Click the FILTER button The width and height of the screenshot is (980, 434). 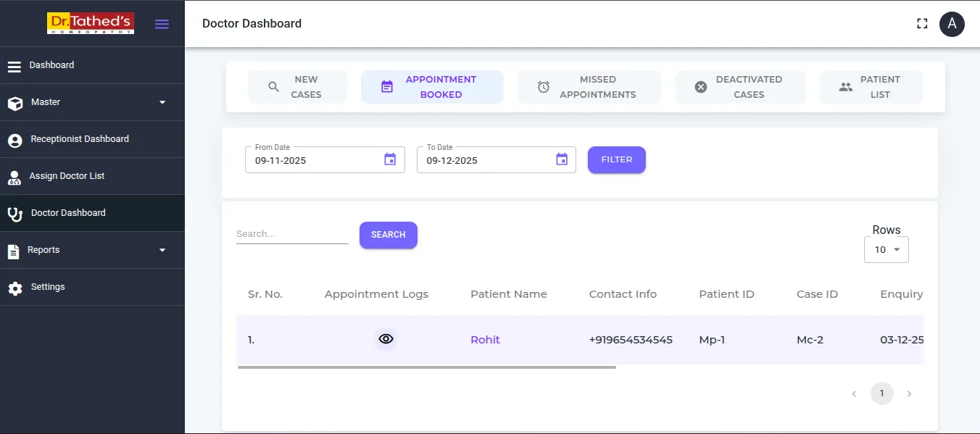click(616, 159)
